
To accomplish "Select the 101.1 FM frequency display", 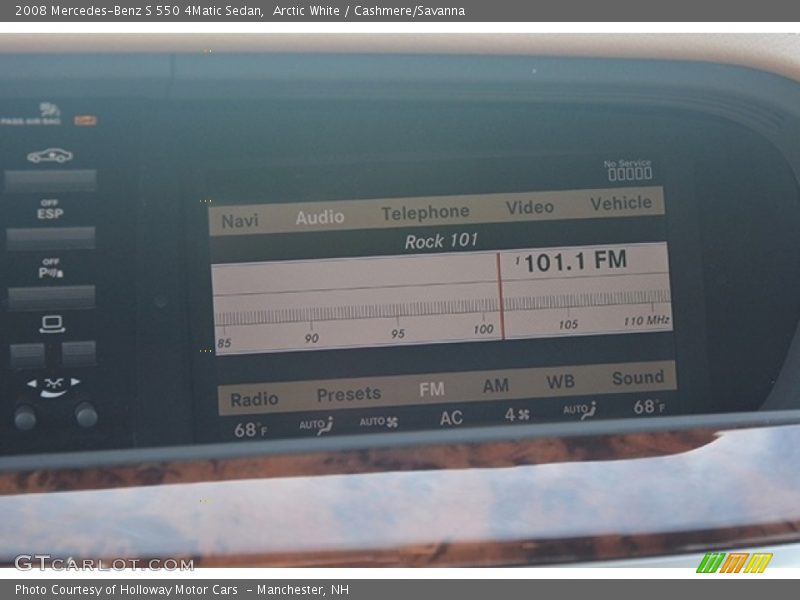I will [x=574, y=262].
